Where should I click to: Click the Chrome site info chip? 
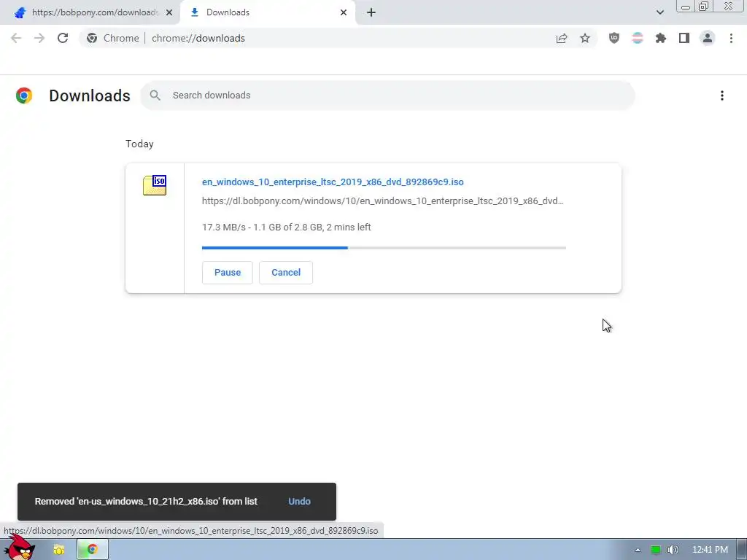click(113, 38)
